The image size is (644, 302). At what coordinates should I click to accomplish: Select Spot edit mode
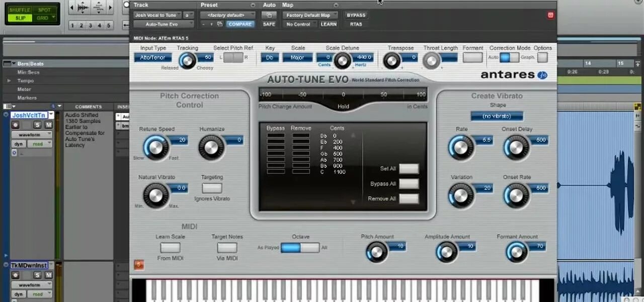(44, 10)
